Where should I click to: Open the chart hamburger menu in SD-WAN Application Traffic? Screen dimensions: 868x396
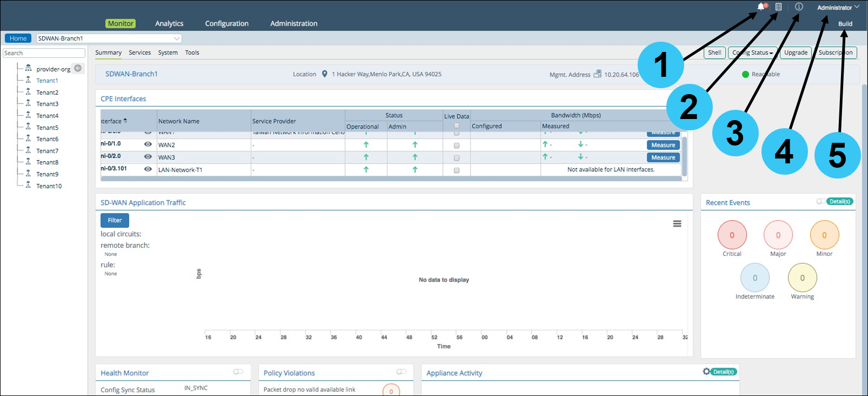[677, 224]
